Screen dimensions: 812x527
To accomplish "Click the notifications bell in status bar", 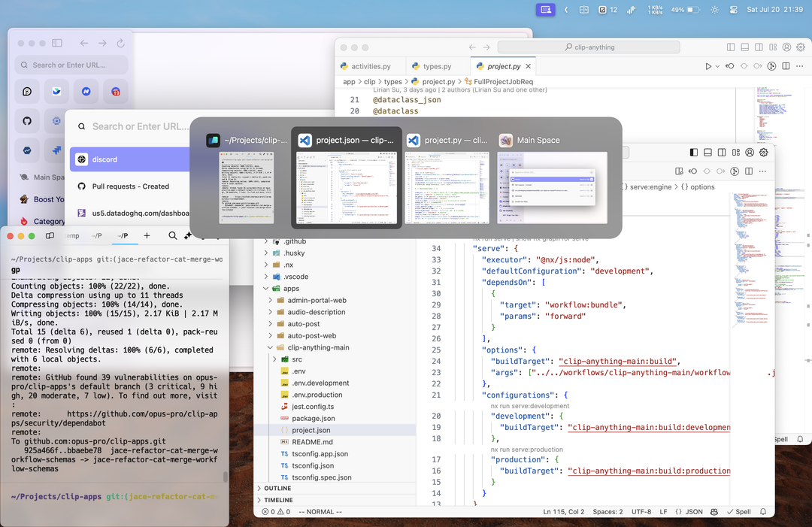I will [x=762, y=512].
